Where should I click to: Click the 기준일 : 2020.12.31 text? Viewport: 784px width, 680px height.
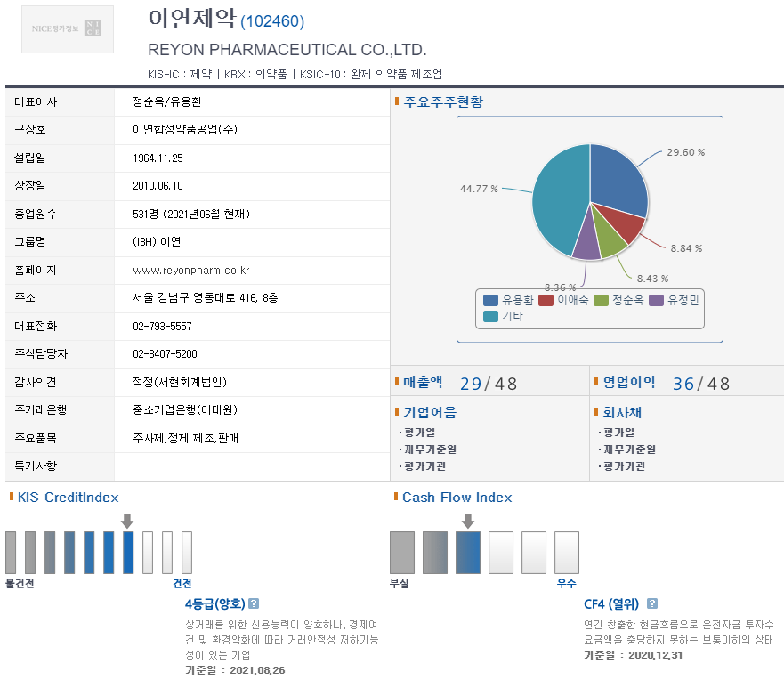coord(633,655)
